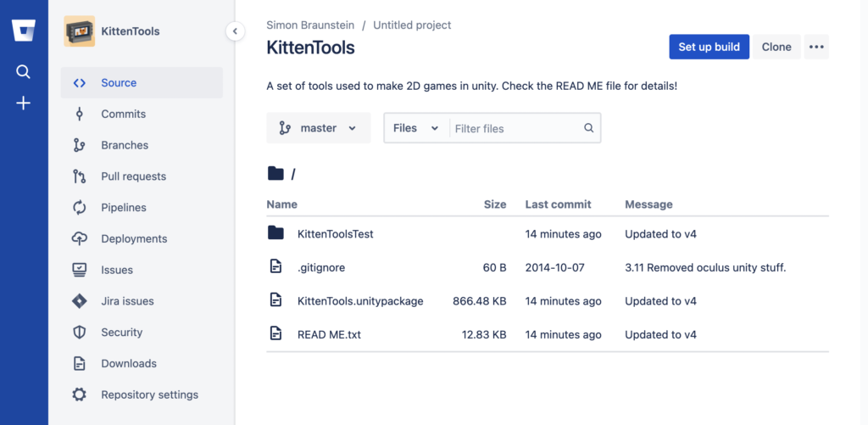This screenshot has width=868, height=425.
Task: Click the Filter files input field
Action: (x=517, y=129)
